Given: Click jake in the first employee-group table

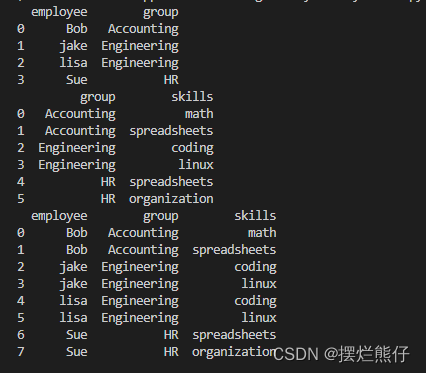Looking at the screenshot, I should 73,46.
